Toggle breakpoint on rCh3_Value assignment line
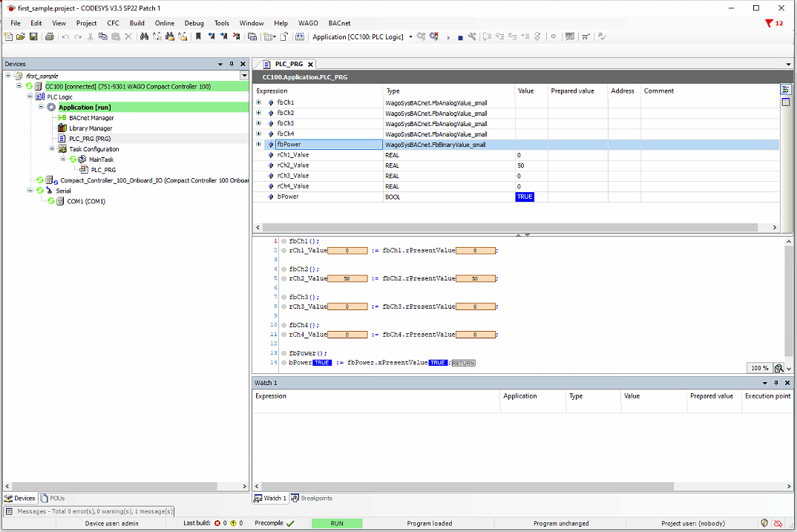The width and height of the screenshot is (797, 532). point(283,306)
